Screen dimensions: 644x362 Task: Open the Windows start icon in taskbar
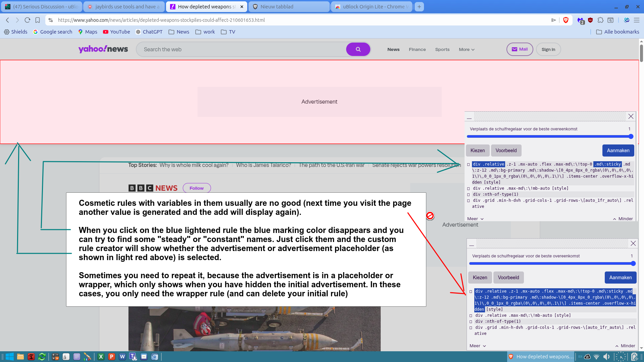pos(9,357)
